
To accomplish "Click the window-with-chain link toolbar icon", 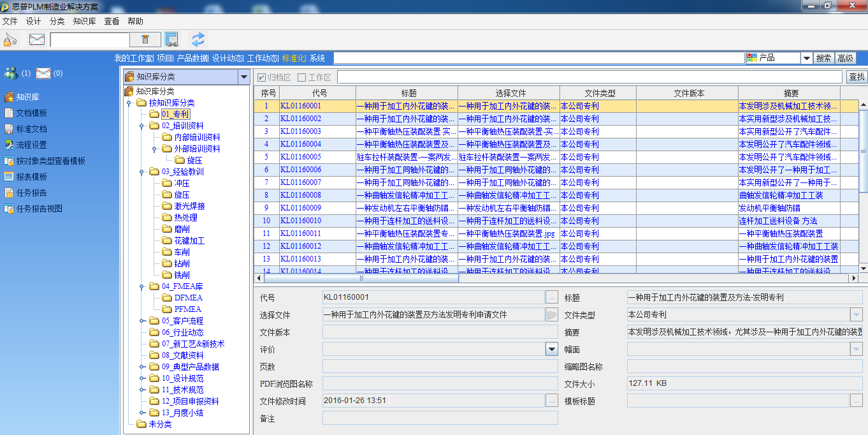I will pyautogui.click(x=171, y=40).
